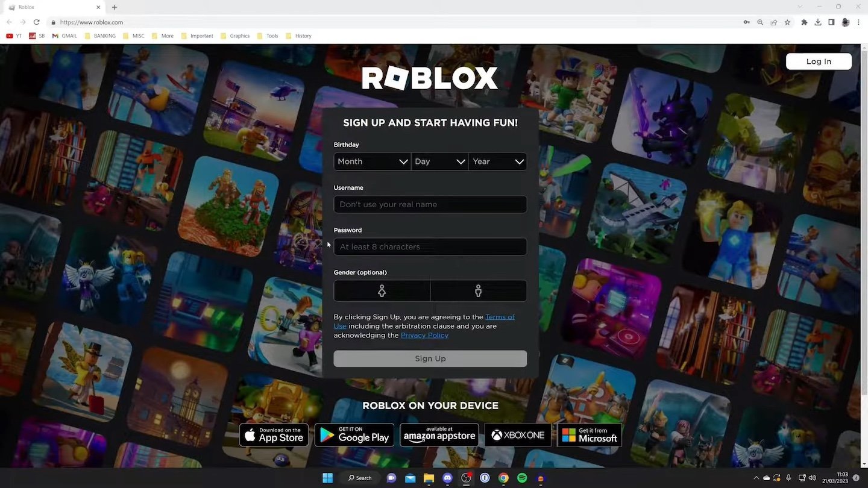Viewport: 868px width, 488px height.
Task: Open the Privacy Policy link
Action: [x=424, y=335]
